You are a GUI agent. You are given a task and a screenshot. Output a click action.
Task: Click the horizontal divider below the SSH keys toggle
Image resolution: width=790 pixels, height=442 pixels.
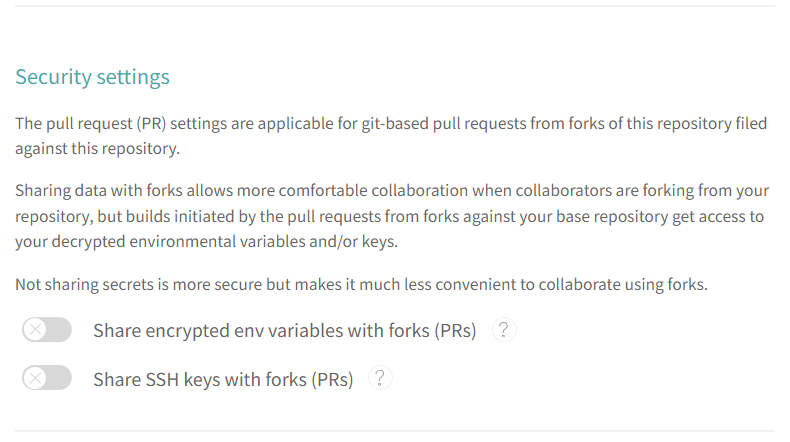(395, 431)
